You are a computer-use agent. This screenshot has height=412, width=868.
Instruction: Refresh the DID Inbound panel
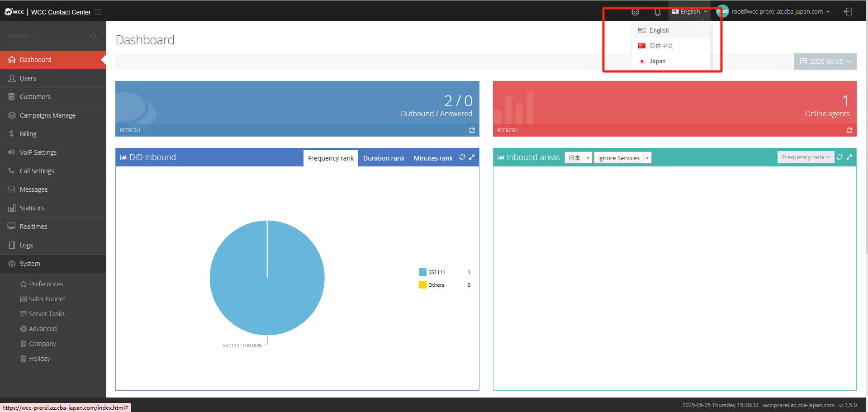pos(462,157)
